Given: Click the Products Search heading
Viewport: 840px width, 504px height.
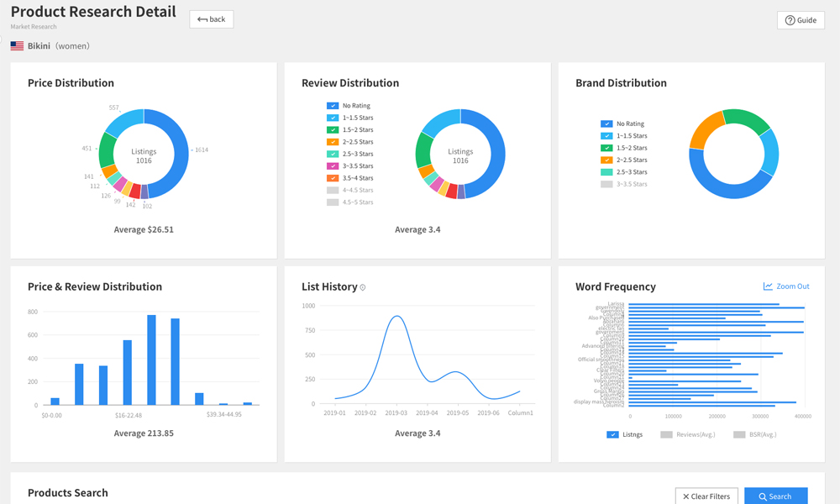Looking at the screenshot, I should [68, 493].
